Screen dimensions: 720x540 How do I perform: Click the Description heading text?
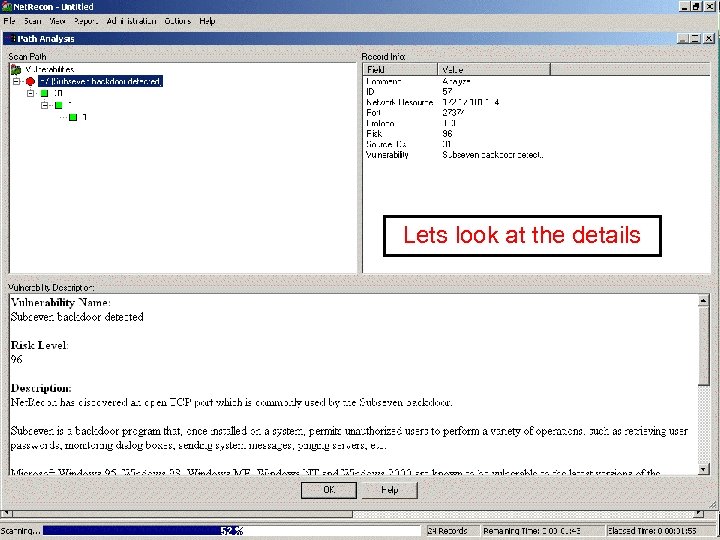41,388
